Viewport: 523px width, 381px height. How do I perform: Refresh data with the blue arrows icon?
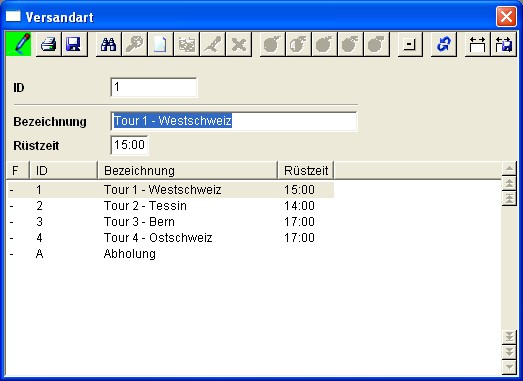click(444, 44)
